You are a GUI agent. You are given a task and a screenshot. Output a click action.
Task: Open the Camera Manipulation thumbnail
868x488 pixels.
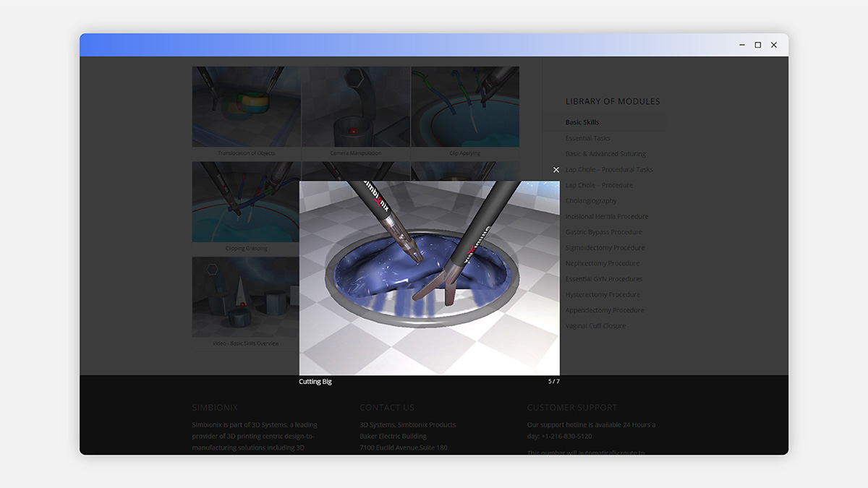coord(355,107)
